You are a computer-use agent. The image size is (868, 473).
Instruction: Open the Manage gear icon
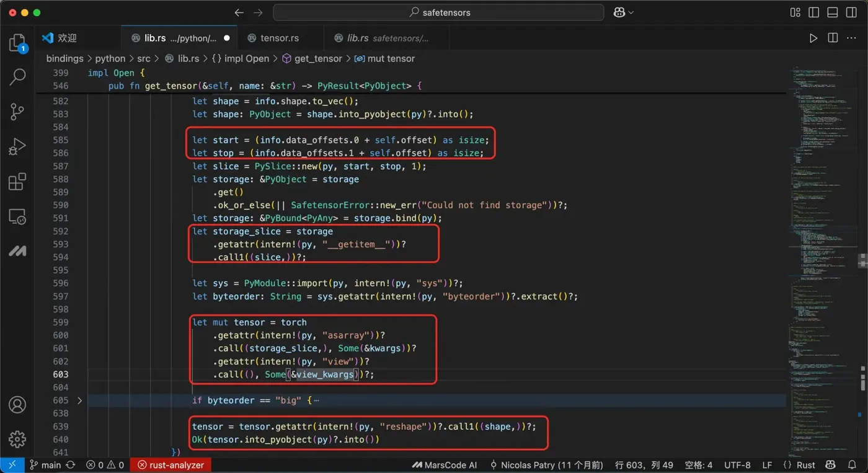17,439
